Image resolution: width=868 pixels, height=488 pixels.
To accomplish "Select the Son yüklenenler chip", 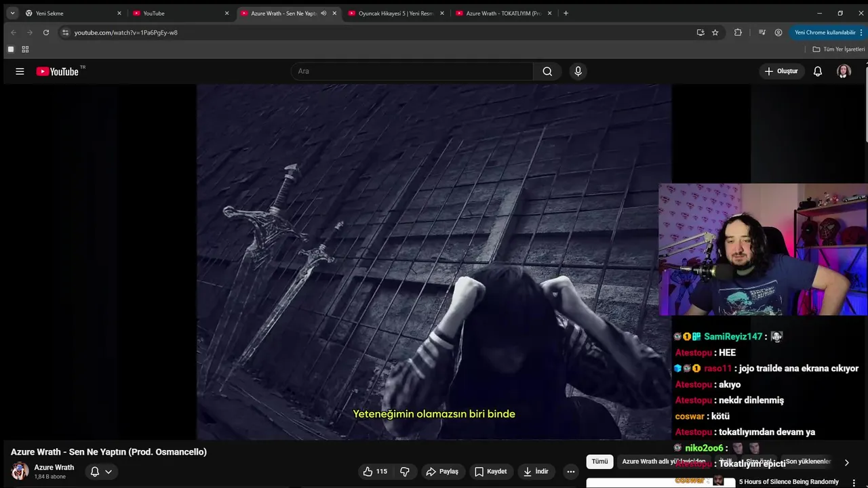I will coord(808,462).
